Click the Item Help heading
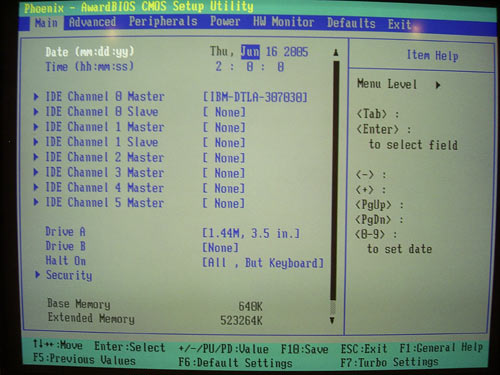This screenshot has height=375, width=500. [x=433, y=55]
